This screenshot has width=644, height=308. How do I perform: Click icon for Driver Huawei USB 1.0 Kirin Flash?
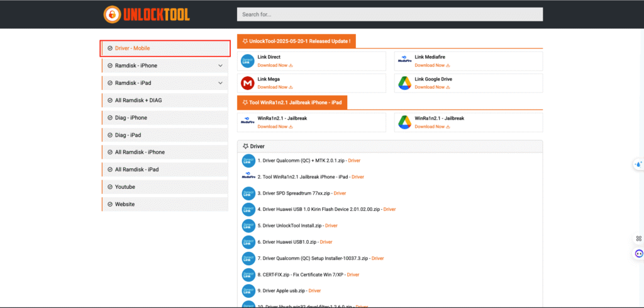click(248, 209)
